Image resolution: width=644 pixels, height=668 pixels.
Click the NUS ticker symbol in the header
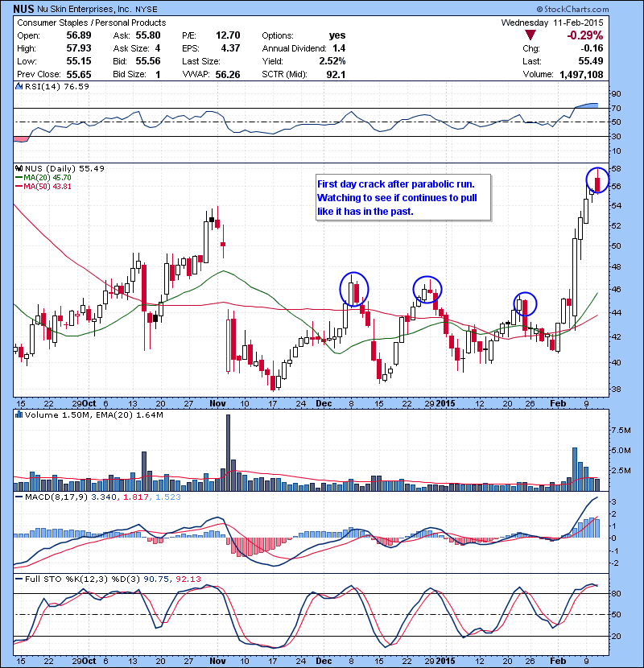(23, 9)
